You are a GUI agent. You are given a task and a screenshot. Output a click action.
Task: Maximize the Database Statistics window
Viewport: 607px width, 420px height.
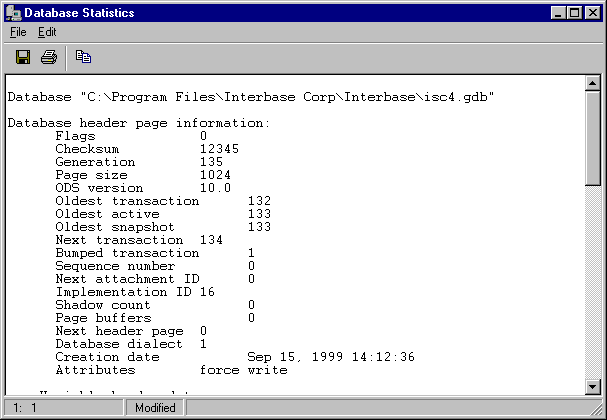tap(574, 13)
